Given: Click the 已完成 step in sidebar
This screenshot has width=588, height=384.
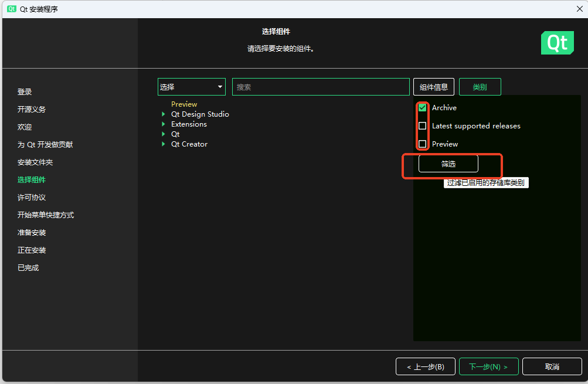Looking at the screenshot, I should pos(28,268).
